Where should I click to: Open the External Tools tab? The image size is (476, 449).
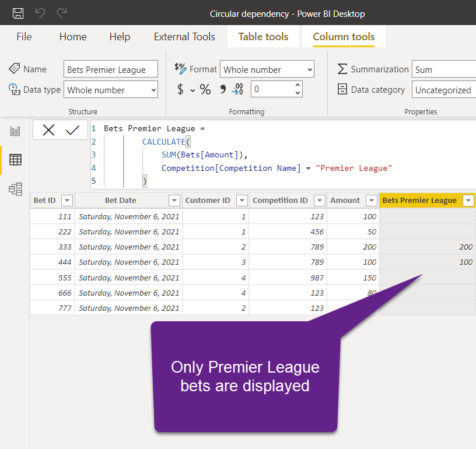click(184, 37)
